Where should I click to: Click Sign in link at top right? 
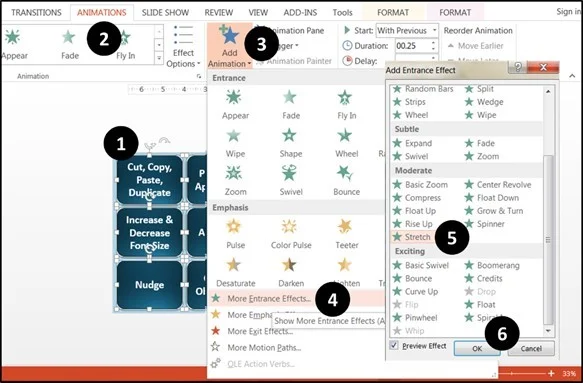pyautogui.click(x=568, y=12)
